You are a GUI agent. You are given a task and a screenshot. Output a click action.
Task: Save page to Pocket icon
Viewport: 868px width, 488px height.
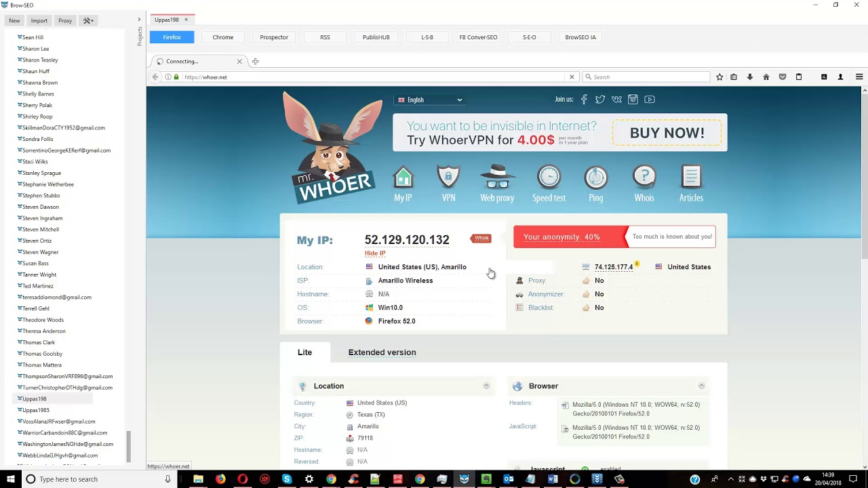[x=783, y=77]
